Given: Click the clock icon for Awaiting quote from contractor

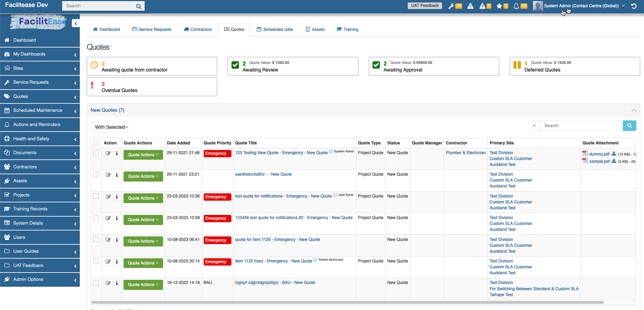Looking at the screenshot, I should (94, 65).
